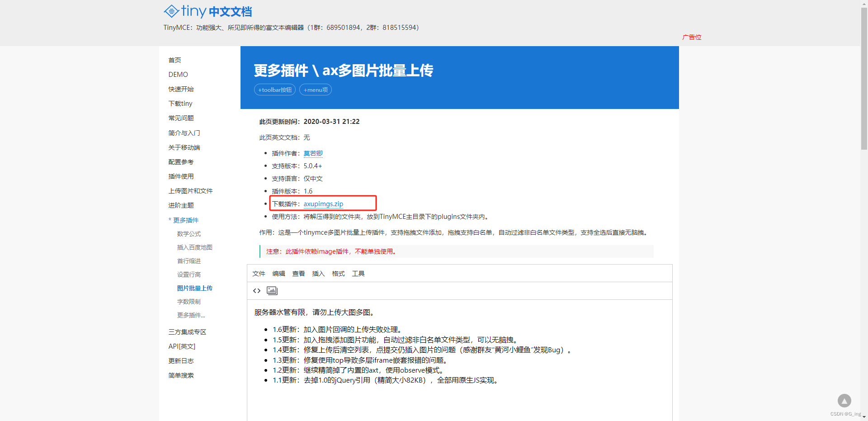Open 简单搜索 in sidebar
Viewport: 868px width, 421px height.
coord(181,375)
